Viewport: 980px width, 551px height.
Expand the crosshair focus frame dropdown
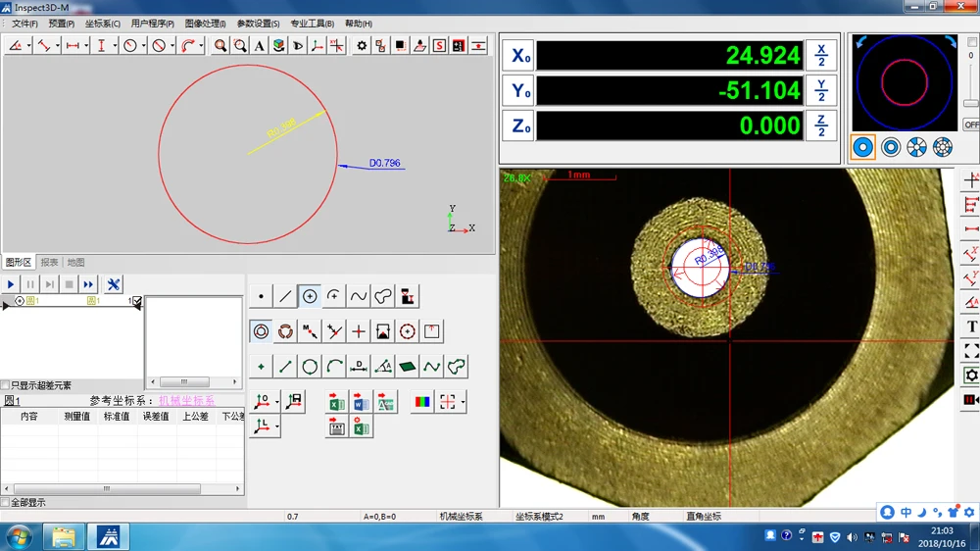click(463, 402)
